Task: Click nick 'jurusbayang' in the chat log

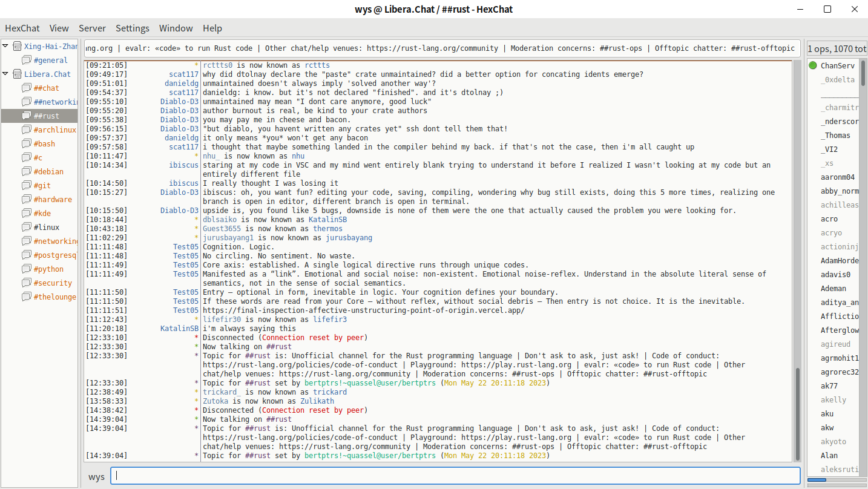Action: [349, 238]
